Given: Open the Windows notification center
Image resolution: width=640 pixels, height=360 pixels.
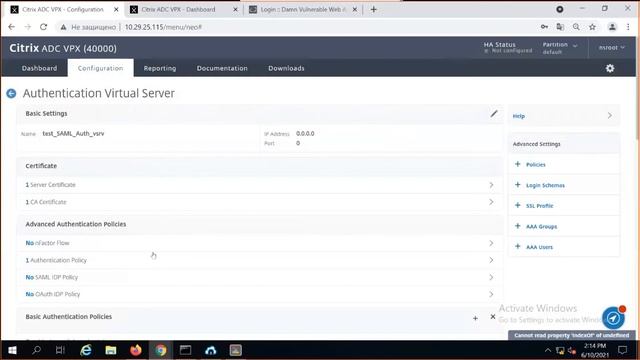Looking at the screenshot, I should click(x=622, y=350).
